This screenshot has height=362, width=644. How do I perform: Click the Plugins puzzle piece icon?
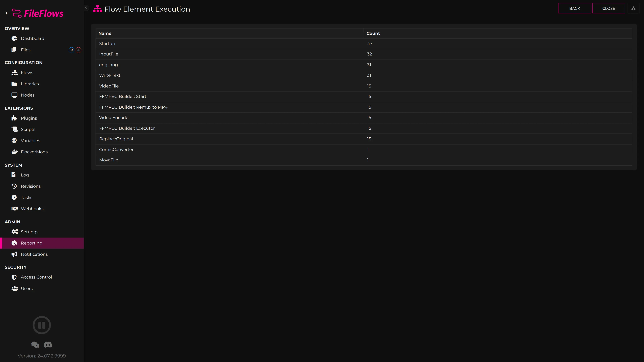(x=14, y=118)
